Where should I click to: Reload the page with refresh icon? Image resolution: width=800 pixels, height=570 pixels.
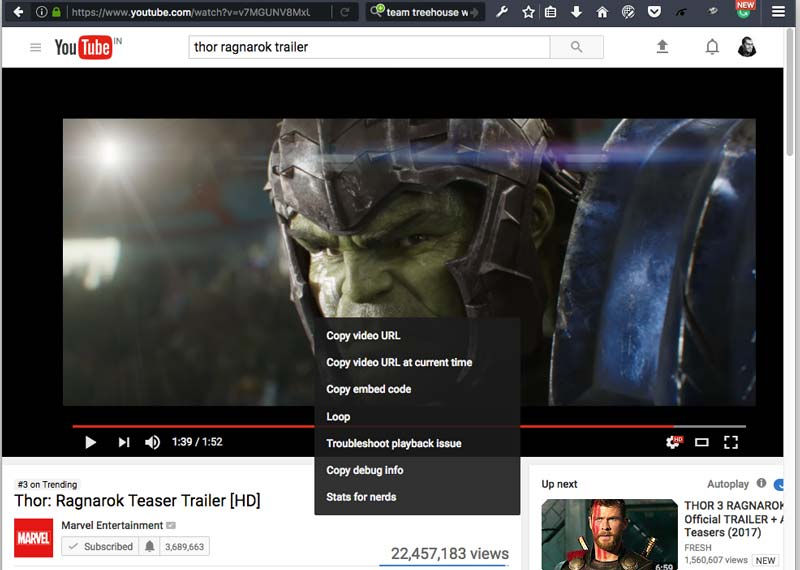[x=345, y=12]
